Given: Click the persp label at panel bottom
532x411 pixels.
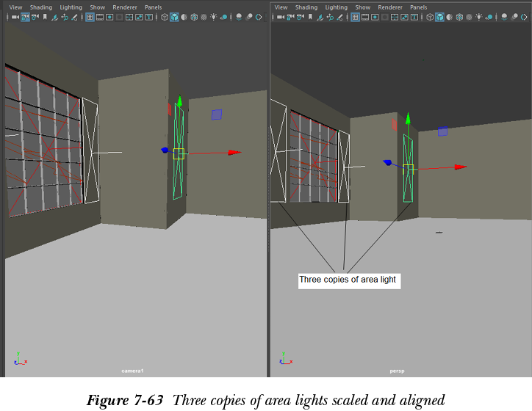Looking at the screenshot, I should (x=397, y=371).
